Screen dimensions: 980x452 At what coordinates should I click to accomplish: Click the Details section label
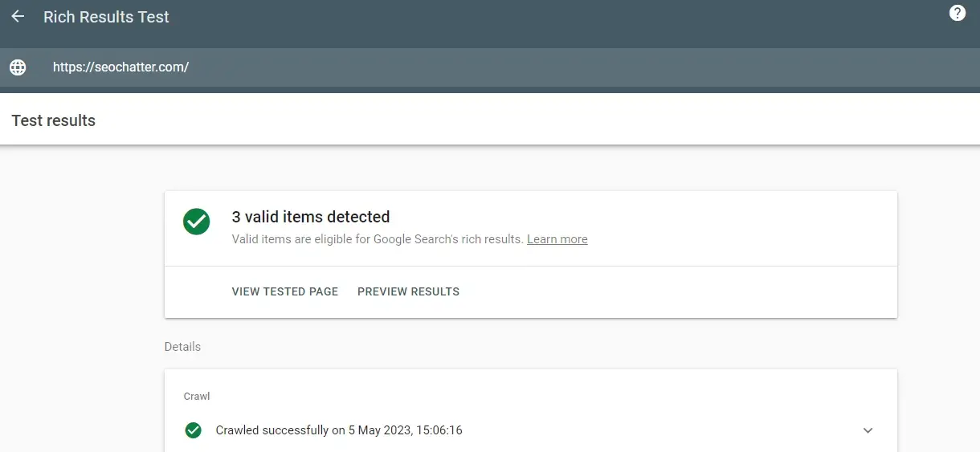point(182,347)
